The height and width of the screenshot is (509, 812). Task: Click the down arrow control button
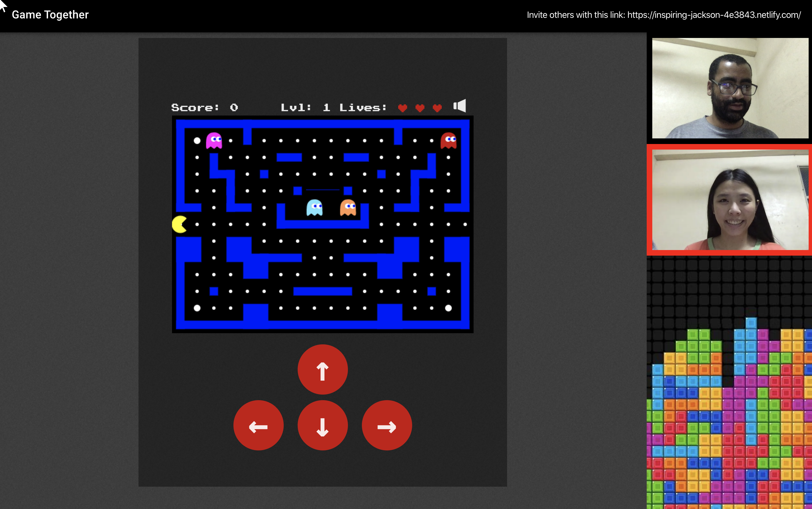322,425
